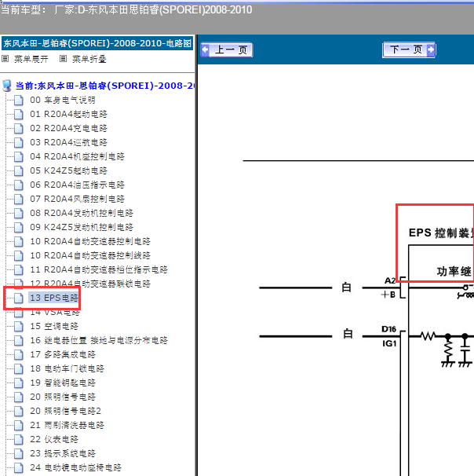The image size is (474, 476).
Task: Click the 上一页 previous page button
Action: tap(227, 49)
